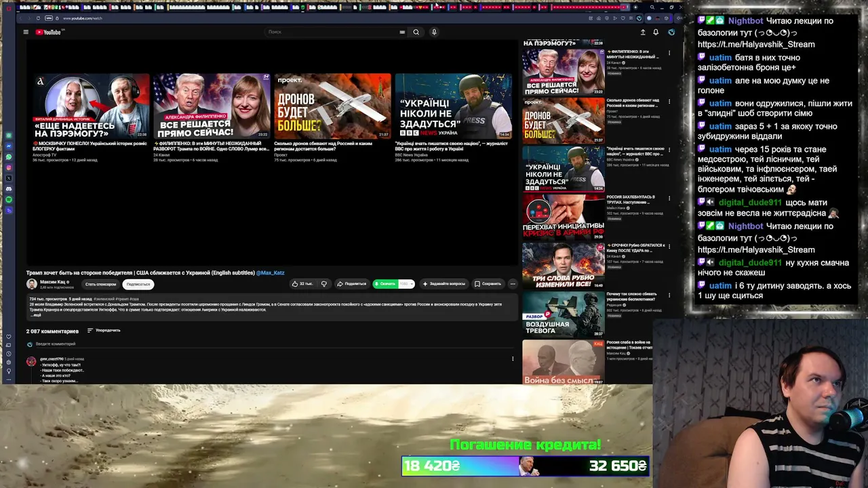
Task: Open X (Twitter) in the Opera sidebar
Action: coord(9,178)
